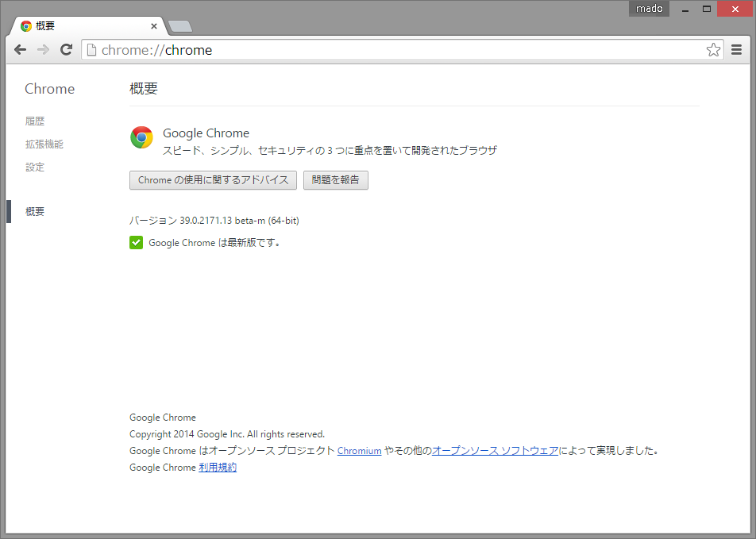Reload the current page
The width and height of the screenshot is (756, 539).
point(66,49)
